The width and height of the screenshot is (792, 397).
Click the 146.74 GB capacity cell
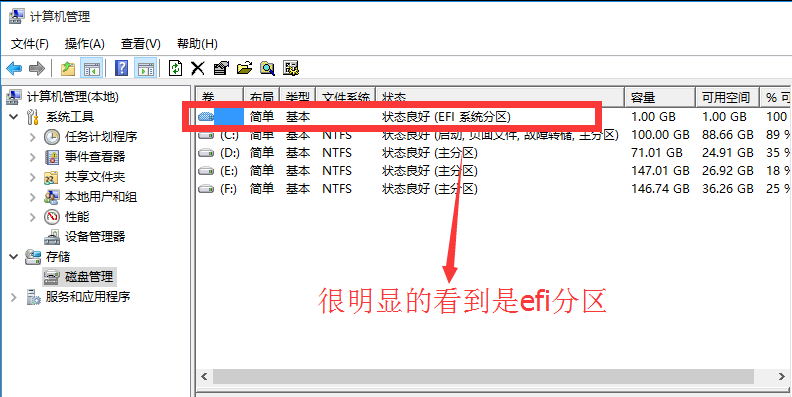click(x=660, y=189)
